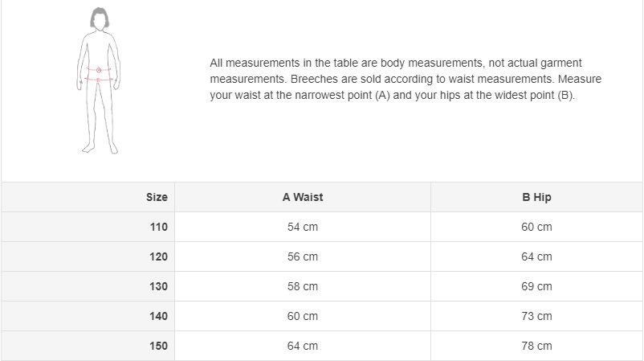Viewport: 644px width, 361px height.
Task: Click the body measurement figure illustration
Action: pos(99,80)
